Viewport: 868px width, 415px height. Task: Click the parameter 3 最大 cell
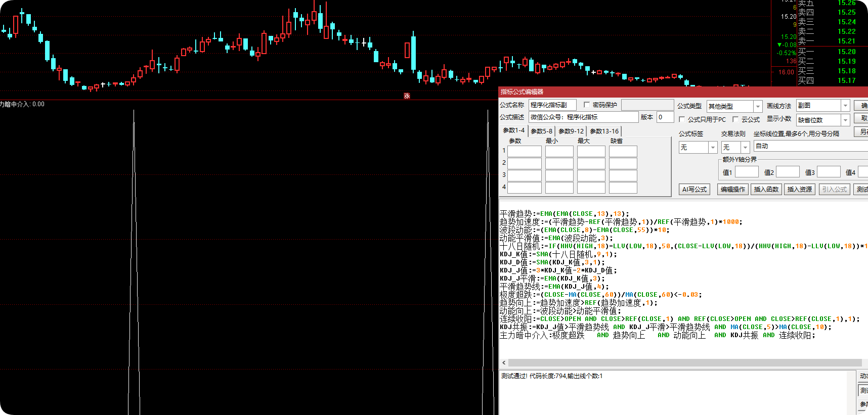click(591, 175)
